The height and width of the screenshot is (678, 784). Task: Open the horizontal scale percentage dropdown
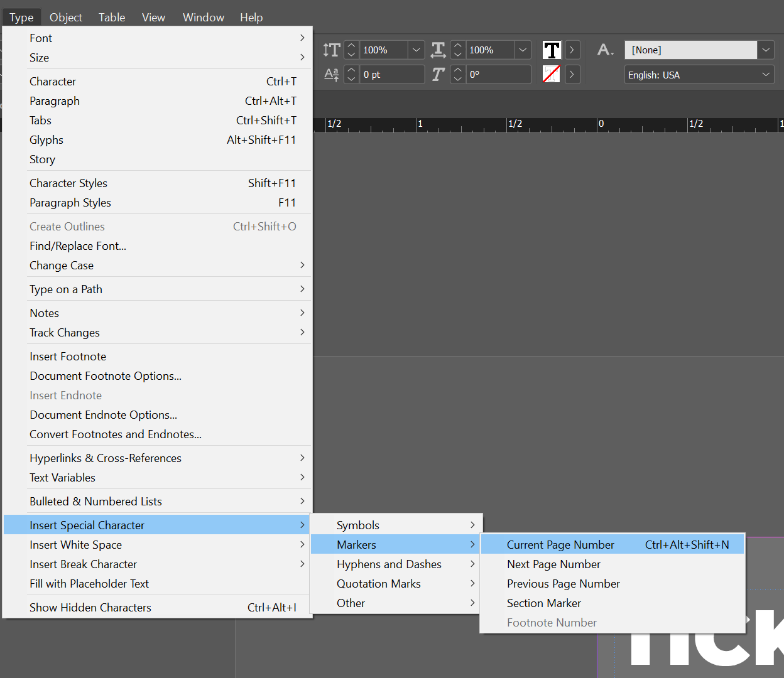pyautogui.click(x=523, y=50)
